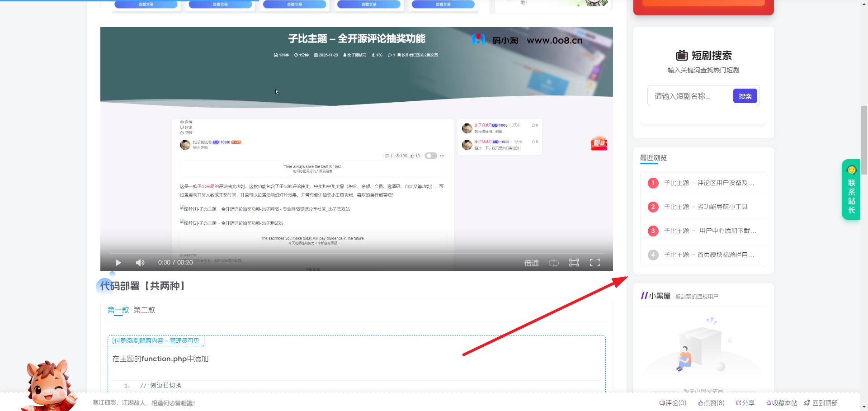
Task: Click the smiley icon on 联系站长 widget
Action: click(x=852, y=170)
